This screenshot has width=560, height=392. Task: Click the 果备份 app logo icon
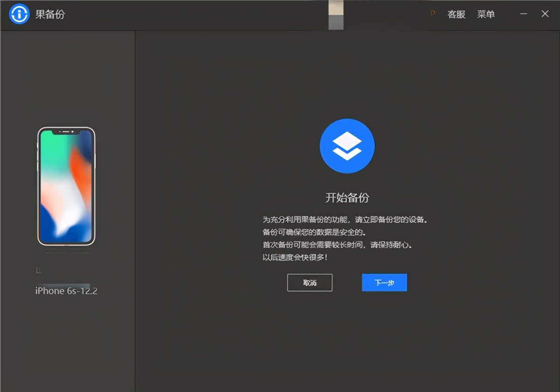[x=19, y=14]
